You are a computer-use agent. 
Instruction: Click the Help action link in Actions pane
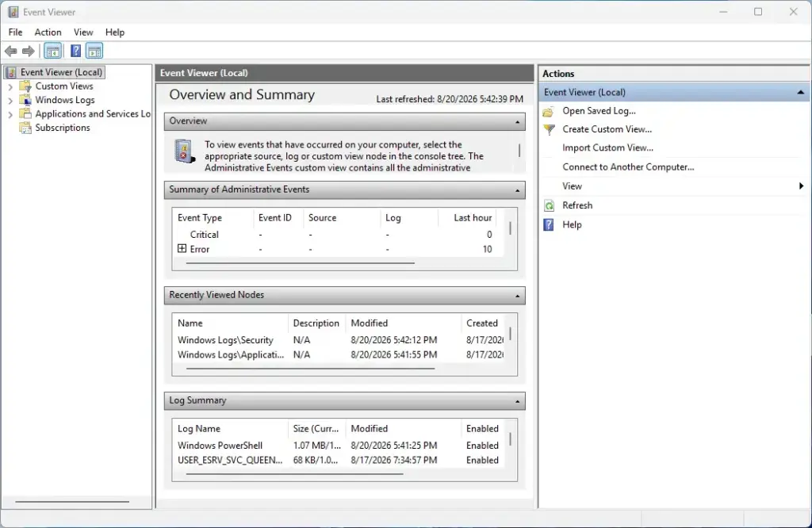point(573,224)
